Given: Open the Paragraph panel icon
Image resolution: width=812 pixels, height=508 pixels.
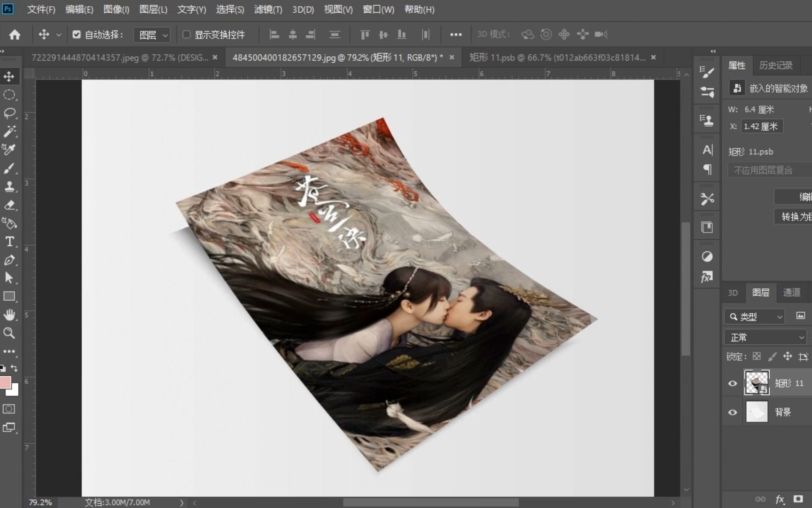Looking at the screenshot, I should (707, 169).
